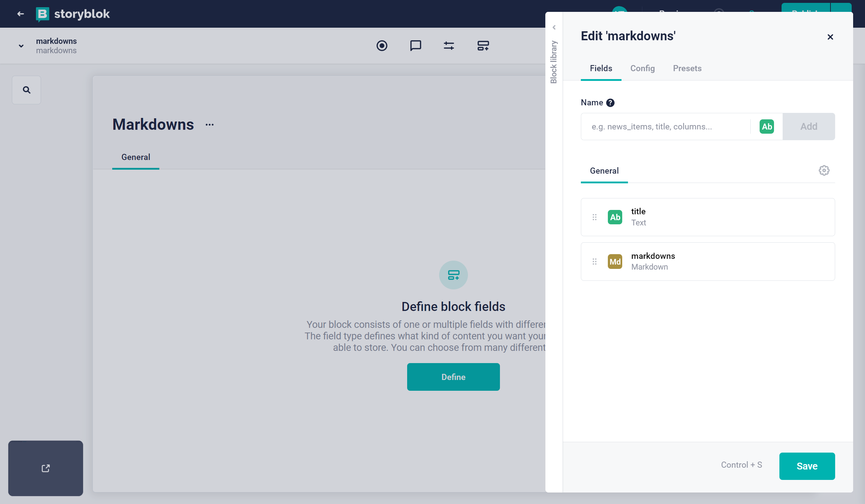Click the gear icon beside General tab
Image resolution: width=865 pixels, height=504 pixels.
(824, 170)
